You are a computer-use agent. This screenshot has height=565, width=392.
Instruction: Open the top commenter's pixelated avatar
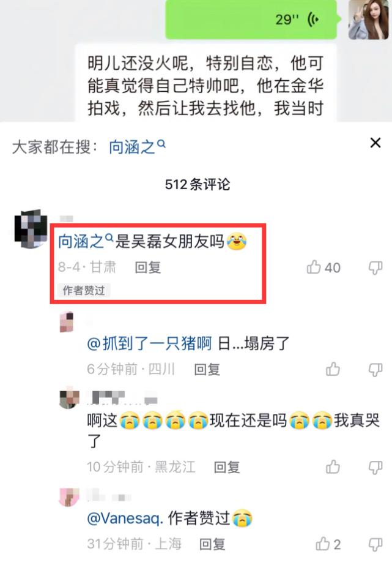[x=31, y=229]
